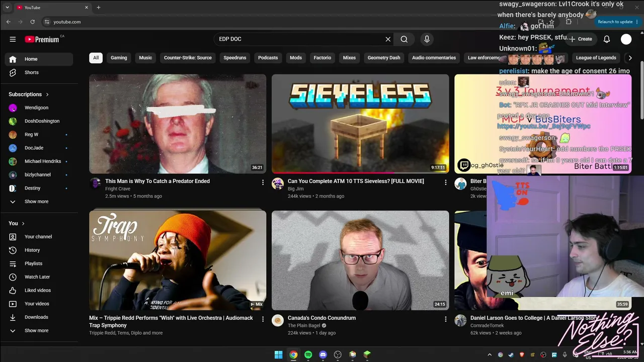The image size is (644, 362).
Task: Open Your channel in the sidebar
Action: (39, 237)
